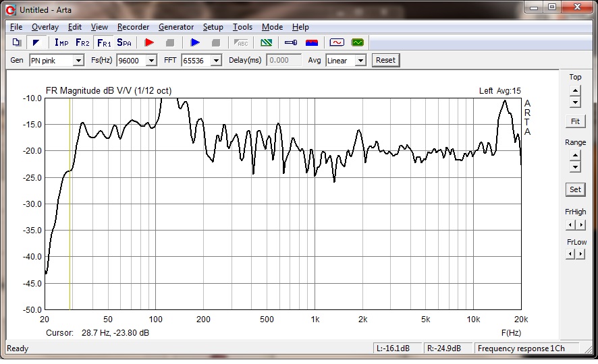The image size is (598, 364).
Task: Start generator with the blue play icon
Action: [x=195, y=42]
